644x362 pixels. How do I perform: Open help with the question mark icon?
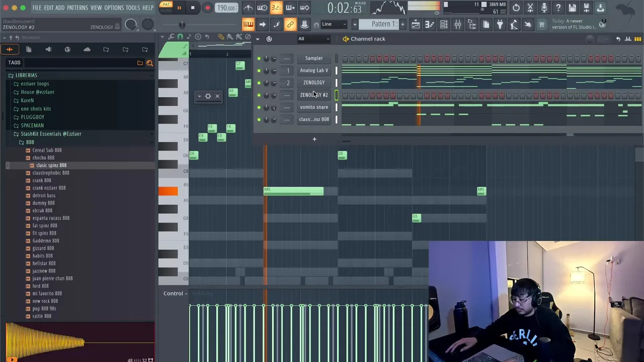(558, 8)
